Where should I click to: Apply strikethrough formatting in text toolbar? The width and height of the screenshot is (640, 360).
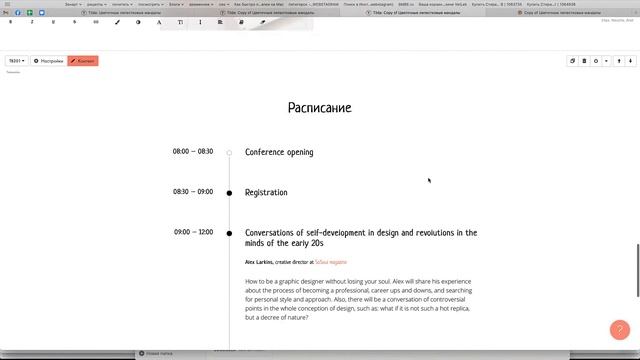(x=74, y=22)
